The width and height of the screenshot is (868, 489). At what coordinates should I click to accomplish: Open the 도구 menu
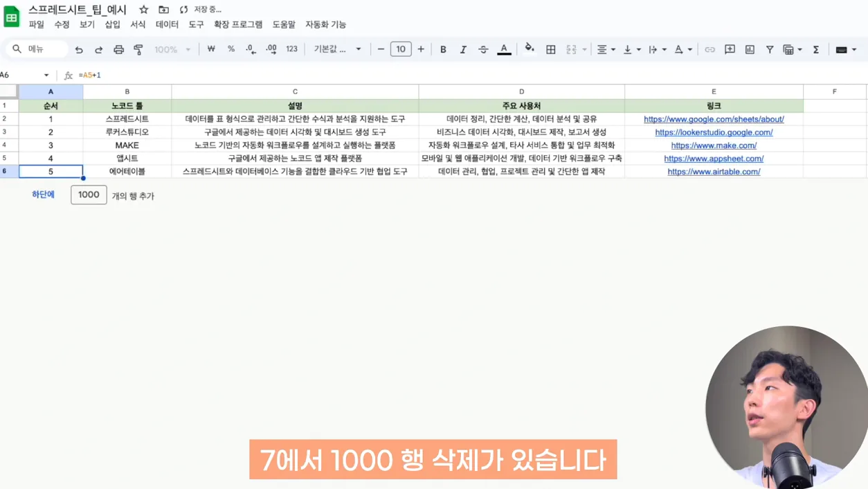tap(196, 24)
